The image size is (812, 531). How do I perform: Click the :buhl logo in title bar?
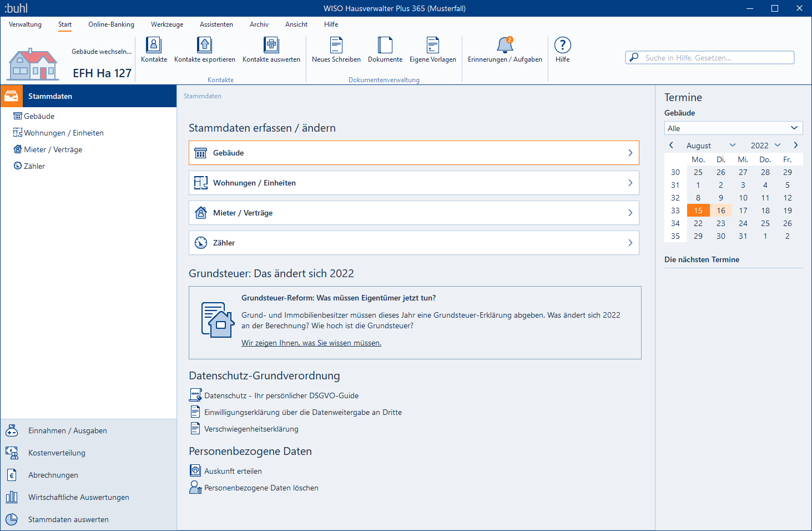click(x=16, y=8)
